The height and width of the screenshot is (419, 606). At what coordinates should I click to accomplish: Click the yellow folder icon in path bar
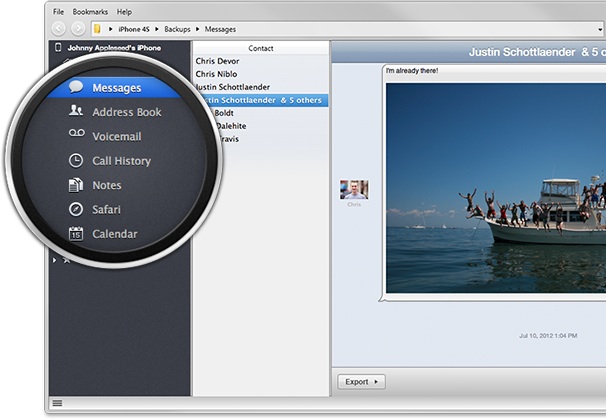click(97, 28)
